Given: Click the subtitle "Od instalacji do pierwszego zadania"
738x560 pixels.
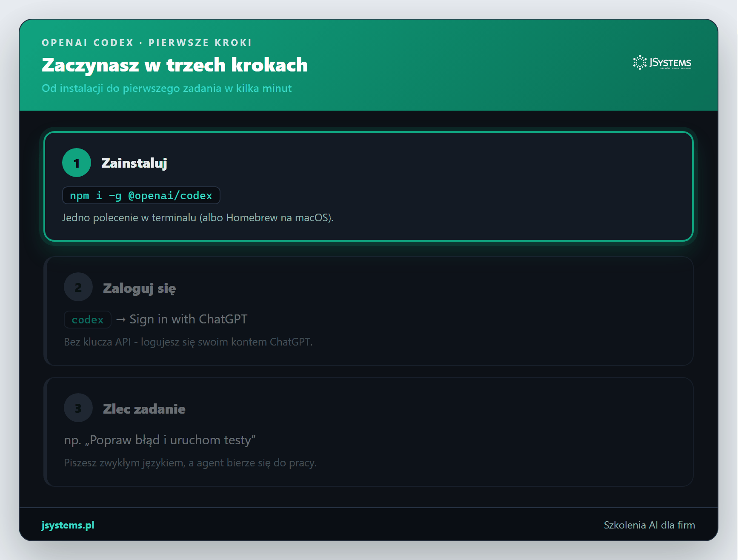Looking at the screenshot, I should point(132,89).
